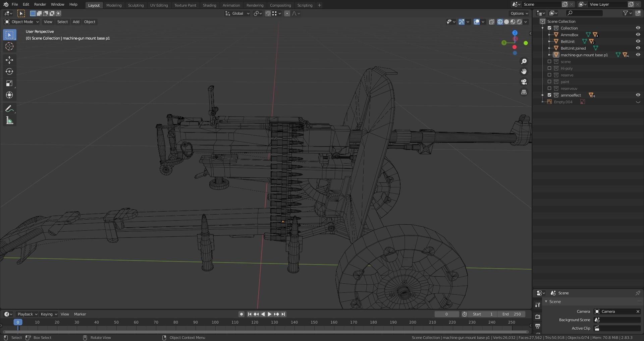Select the Annotate tool

click(9, 109)
